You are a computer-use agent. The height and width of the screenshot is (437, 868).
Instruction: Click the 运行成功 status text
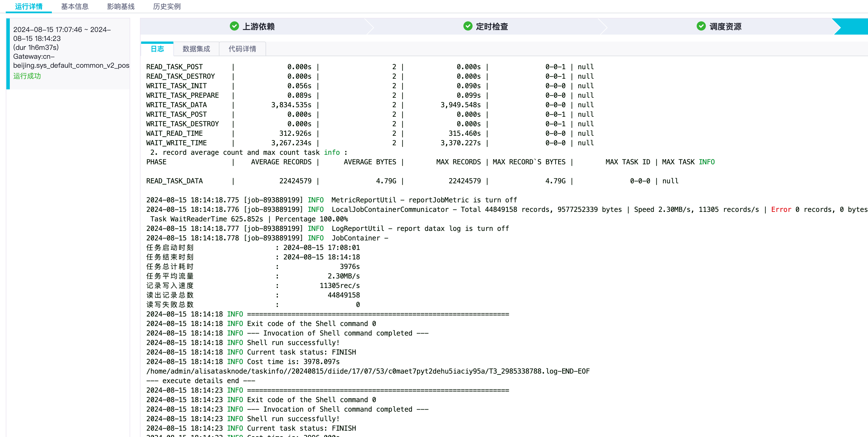pyautogui.click(x=27, y=76)
